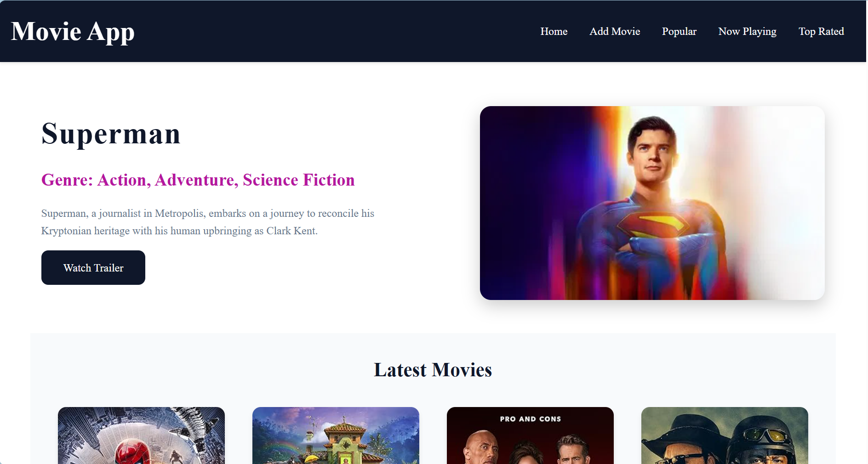
Task: Open the Encanto movie poster
Action: point(335,436)
